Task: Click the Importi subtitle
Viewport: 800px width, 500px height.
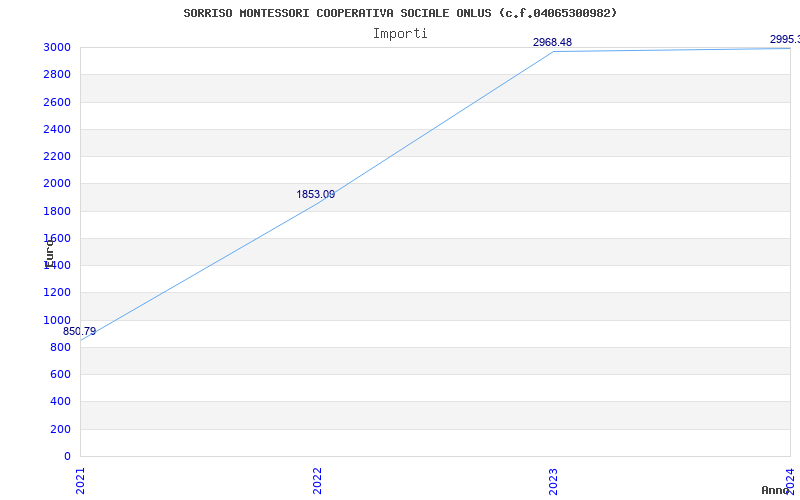Action: (400, 33)
